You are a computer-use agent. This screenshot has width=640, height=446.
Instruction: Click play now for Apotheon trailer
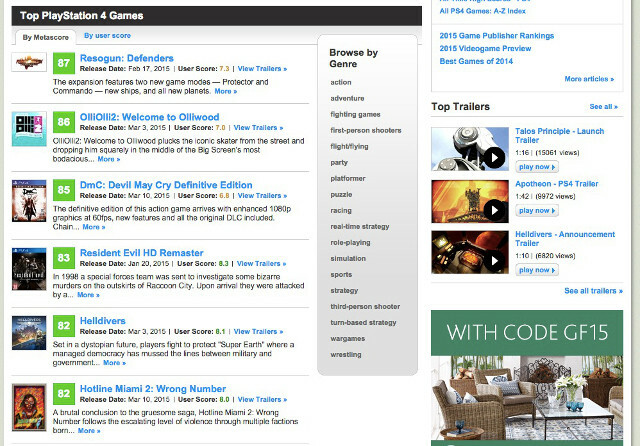click(537, 211)
